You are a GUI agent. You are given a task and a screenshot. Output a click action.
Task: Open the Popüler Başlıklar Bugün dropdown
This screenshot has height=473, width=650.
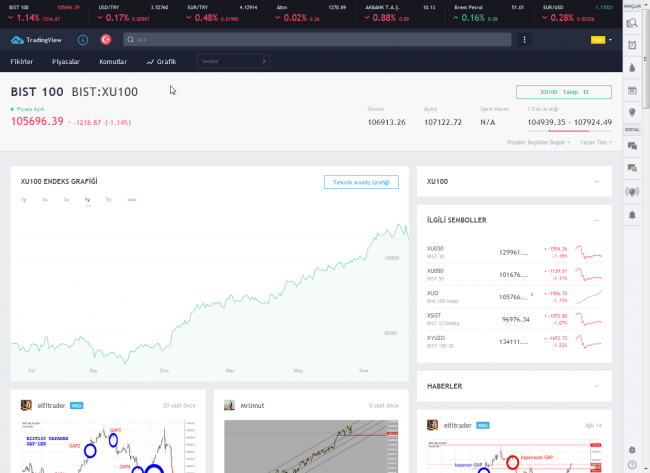pos(538,142)
